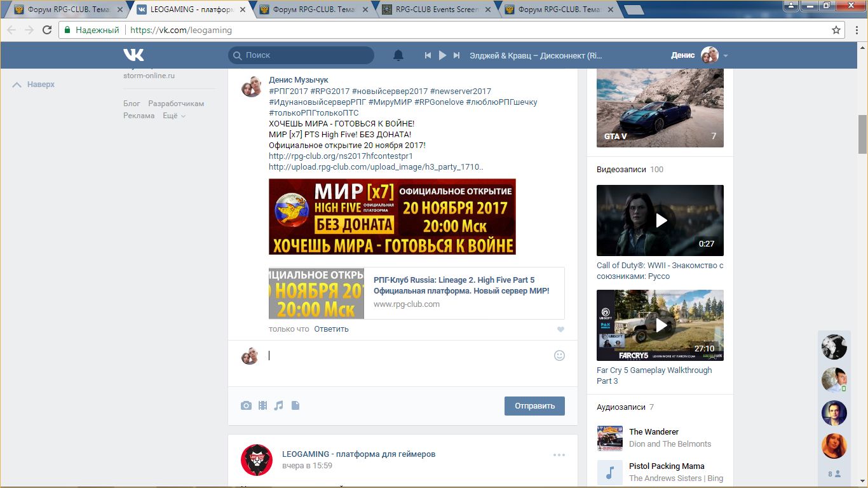This screenshot has width=868, height=488.
Task: Attach a photo with camera icon
Action: pos(246,405)
